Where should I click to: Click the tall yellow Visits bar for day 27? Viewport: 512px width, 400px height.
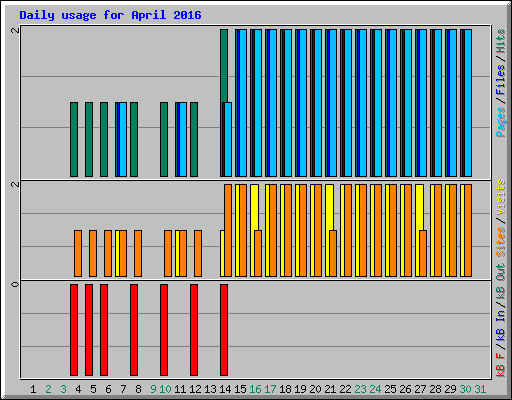[420, 207]
